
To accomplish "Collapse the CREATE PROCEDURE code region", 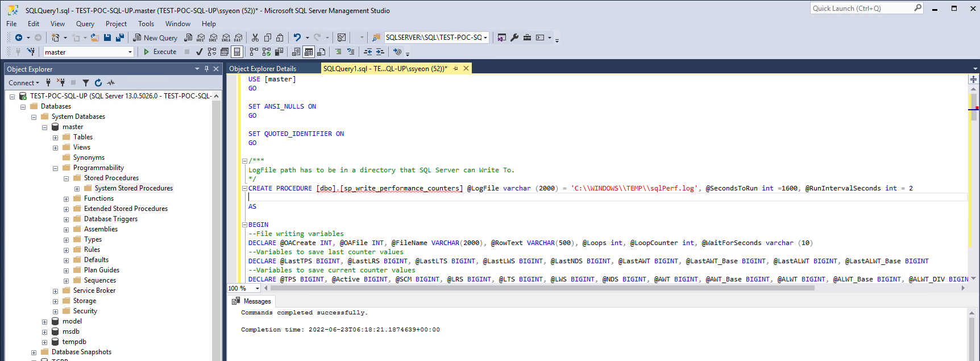I will [x=244, y=188].
